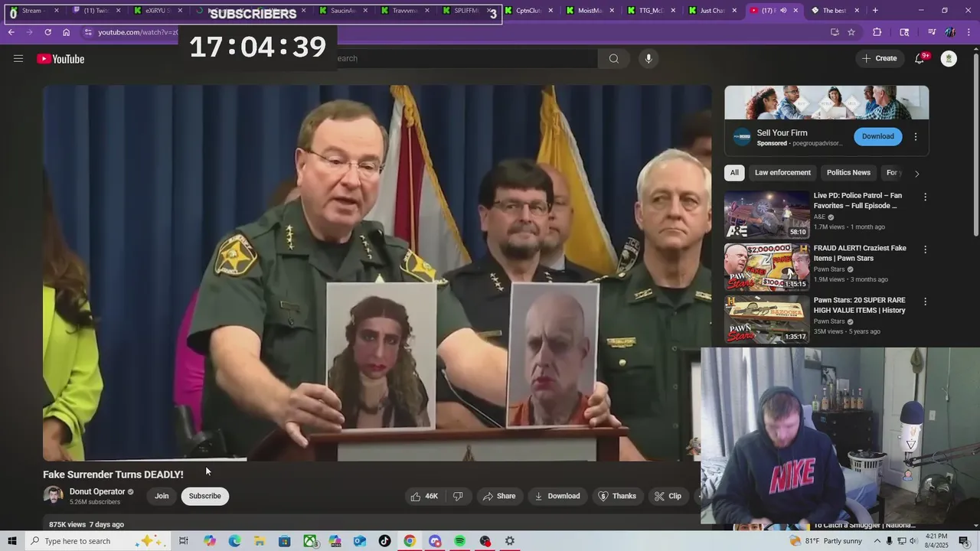The image size is (980, 551).
Task: Open Task View in taskbar
Action: tap(184, 541)
